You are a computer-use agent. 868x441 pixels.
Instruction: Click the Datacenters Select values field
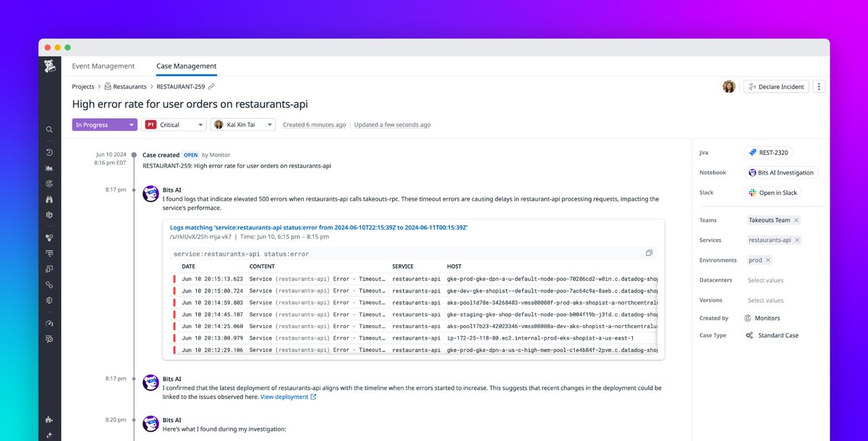pos(767,282)
